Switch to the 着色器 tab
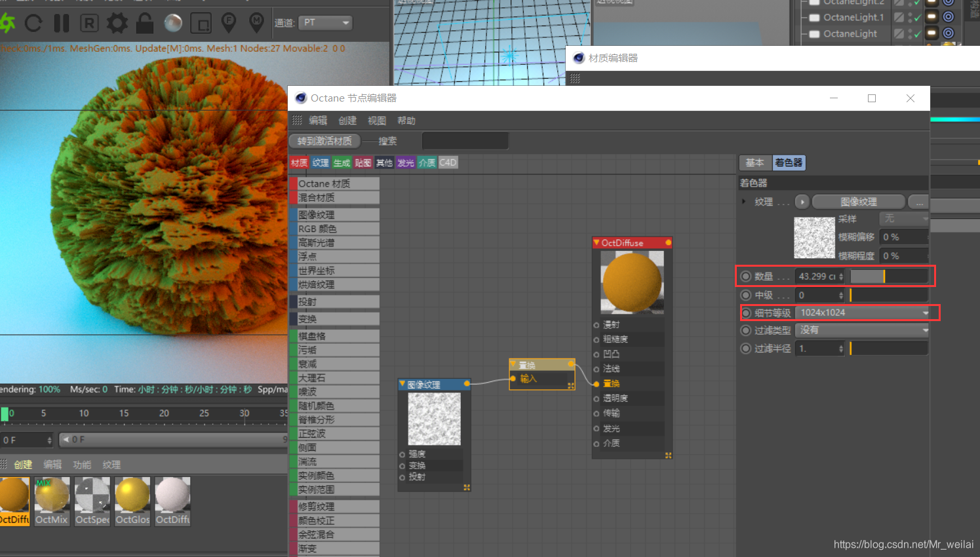Image resolution: width=980 pixels, height=557 pixels. point(789,163)
